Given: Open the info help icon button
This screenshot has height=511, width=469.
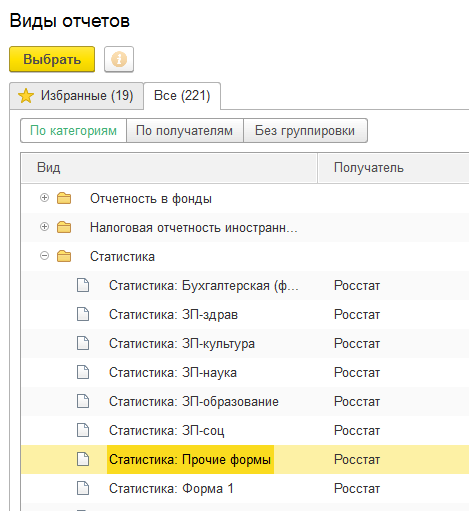Looking at the screenshot, I should click(x=119, y=59).
